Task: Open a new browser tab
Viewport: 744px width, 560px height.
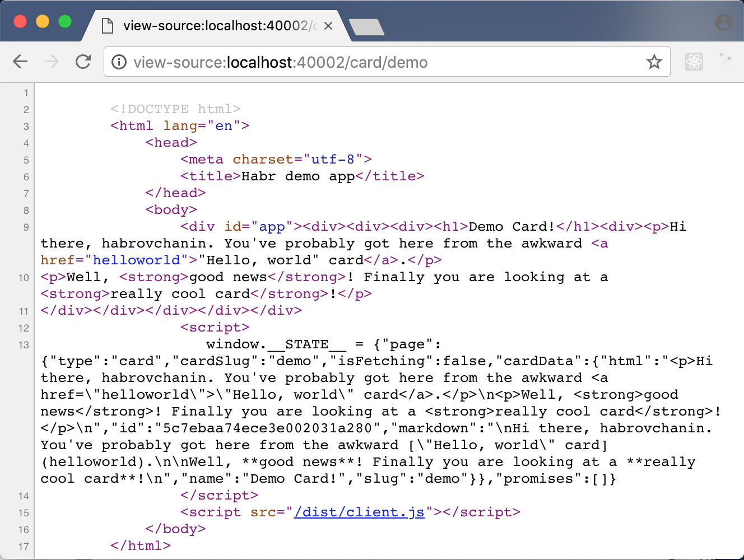Action: point(366,27)
